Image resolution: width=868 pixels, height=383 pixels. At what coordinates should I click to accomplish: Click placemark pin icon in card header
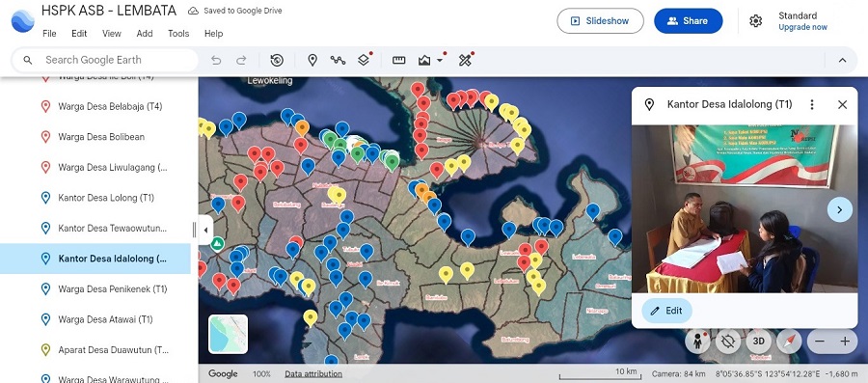tap(649, 104)
